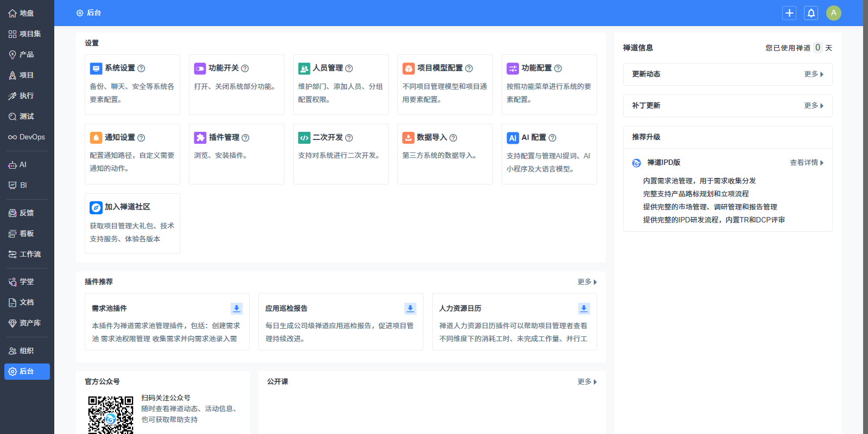Open 查看详情 for 禅道IPD版

click(x=806, y=163)
